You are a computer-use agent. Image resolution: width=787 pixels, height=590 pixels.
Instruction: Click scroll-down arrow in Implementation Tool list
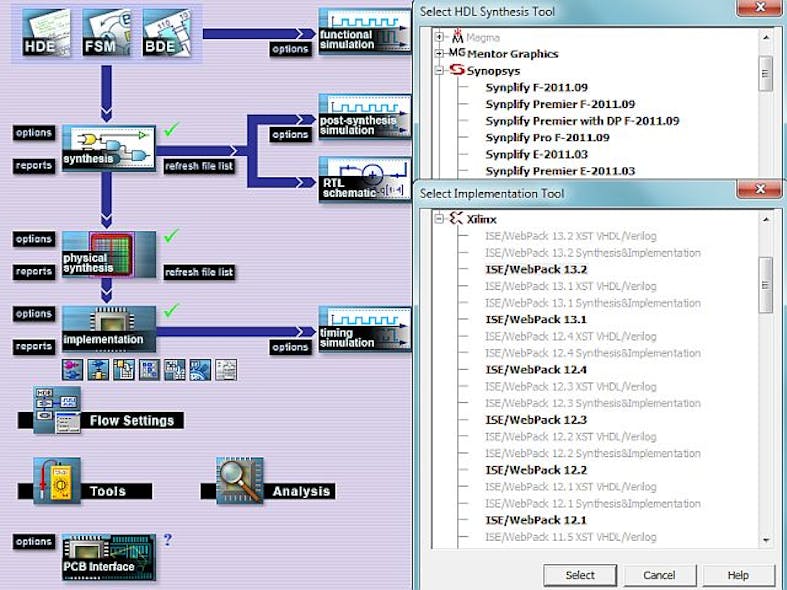[x=766, y=540]
